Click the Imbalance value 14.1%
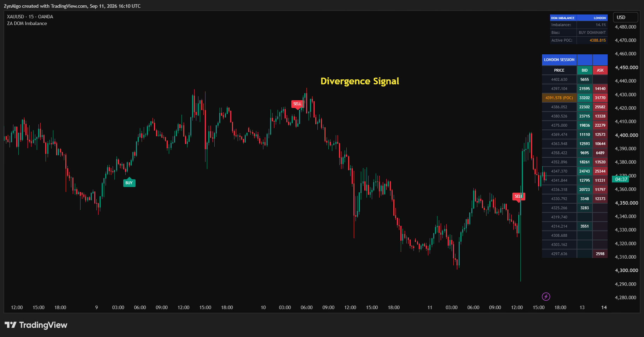Viewport: 644px width, 337px height. coord(601,25)
